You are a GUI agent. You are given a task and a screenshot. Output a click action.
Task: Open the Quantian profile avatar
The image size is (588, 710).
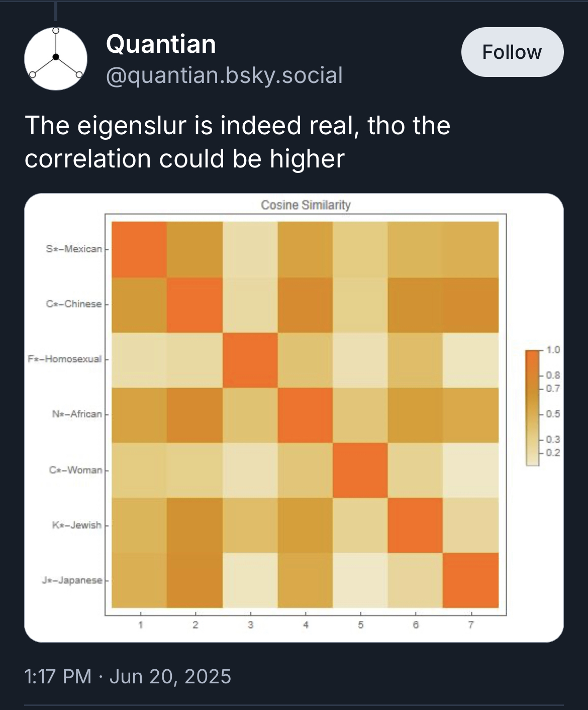coord(56,58)
